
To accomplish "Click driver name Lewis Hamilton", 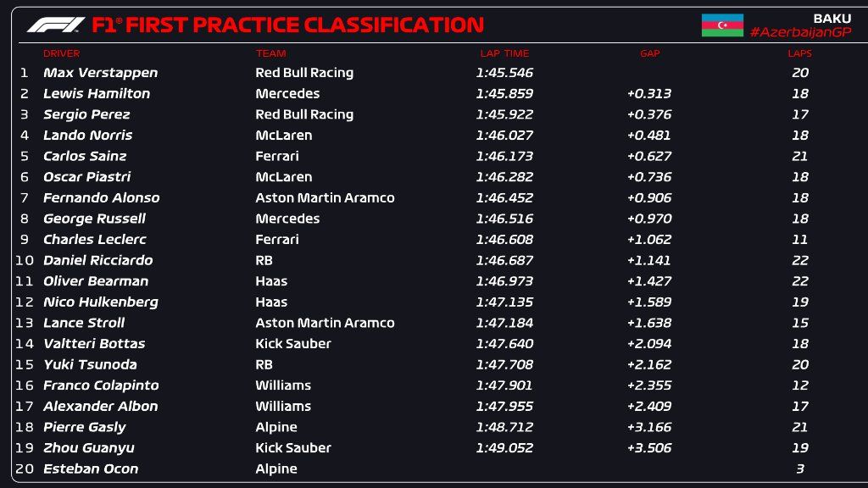I will tap(97, 93).
